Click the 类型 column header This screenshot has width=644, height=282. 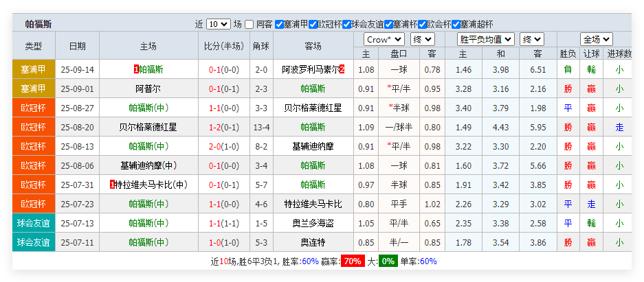click(x=34, y=46)
